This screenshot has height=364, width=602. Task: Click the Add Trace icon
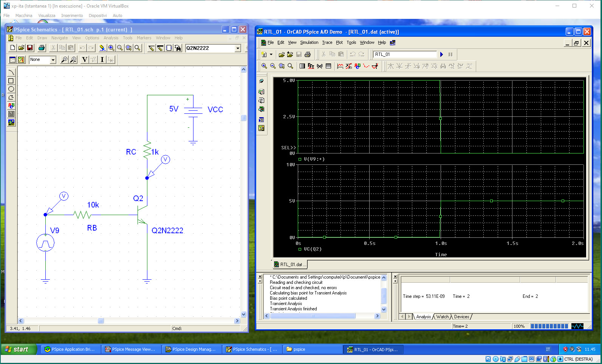340,66
